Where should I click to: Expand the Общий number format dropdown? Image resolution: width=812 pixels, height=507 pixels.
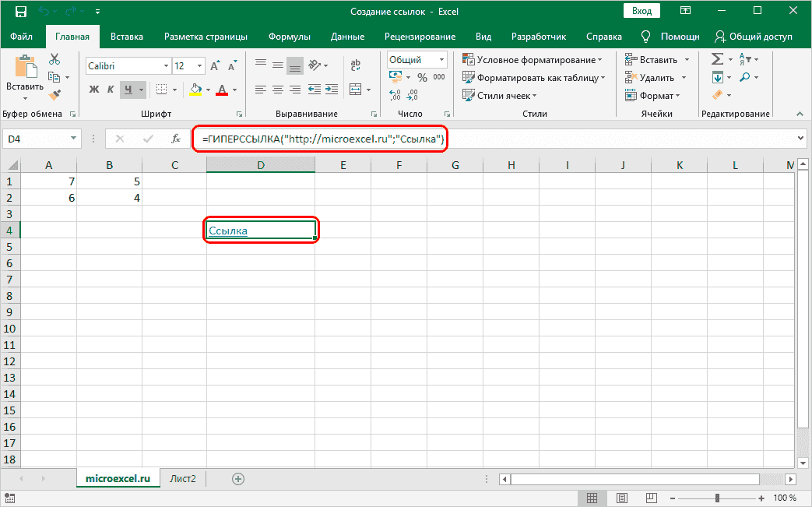point(442,59)
